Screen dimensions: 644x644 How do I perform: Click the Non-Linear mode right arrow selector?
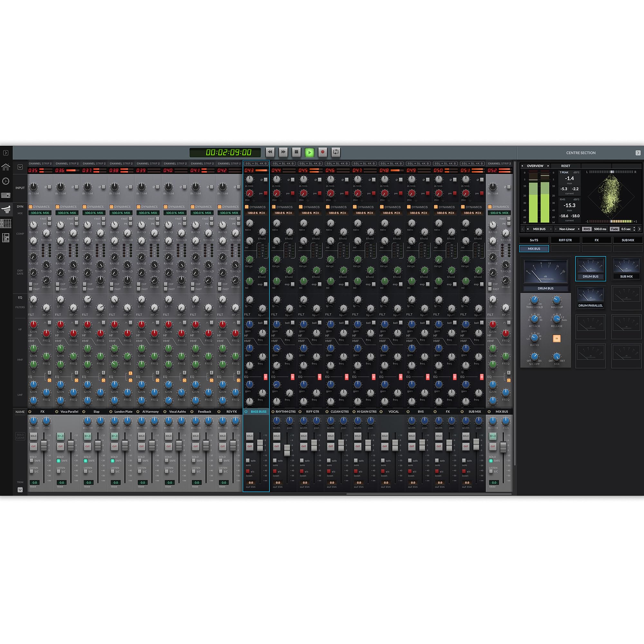pyautogui.click(x=579, y=229)
